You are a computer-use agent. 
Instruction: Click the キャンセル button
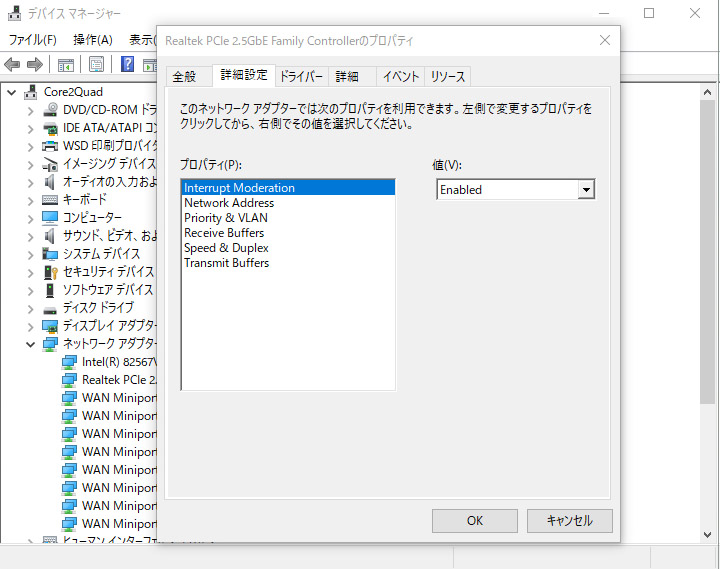tap(569, 521)
